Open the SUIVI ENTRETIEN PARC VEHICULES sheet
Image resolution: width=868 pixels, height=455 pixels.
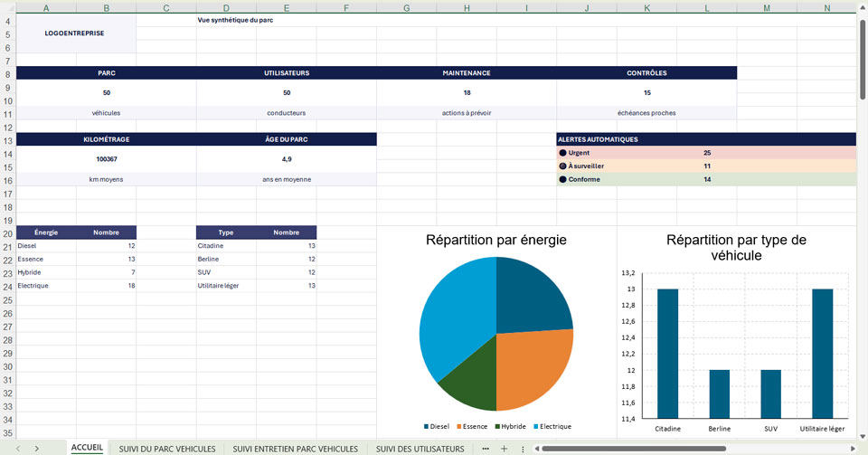click(x=295, y=449)
